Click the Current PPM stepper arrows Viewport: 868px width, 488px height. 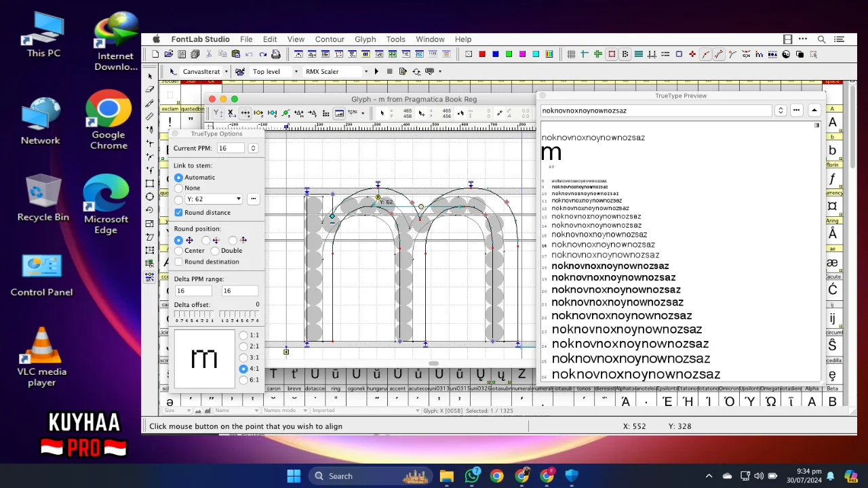(x=253, y=148)
